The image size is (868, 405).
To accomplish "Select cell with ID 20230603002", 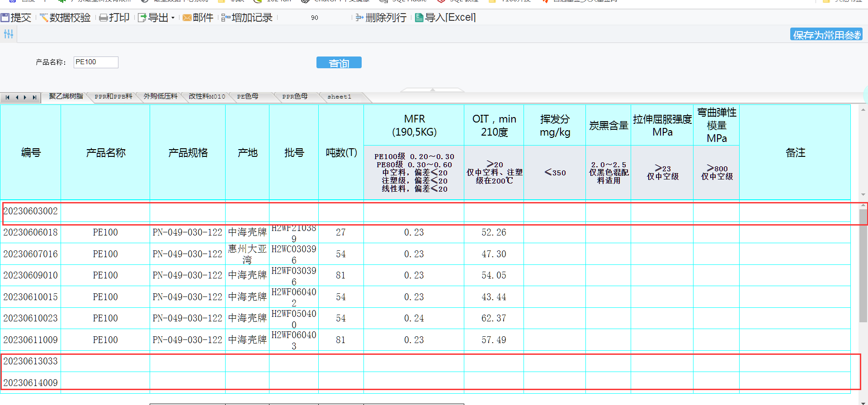I will click(x=31, y=211).
